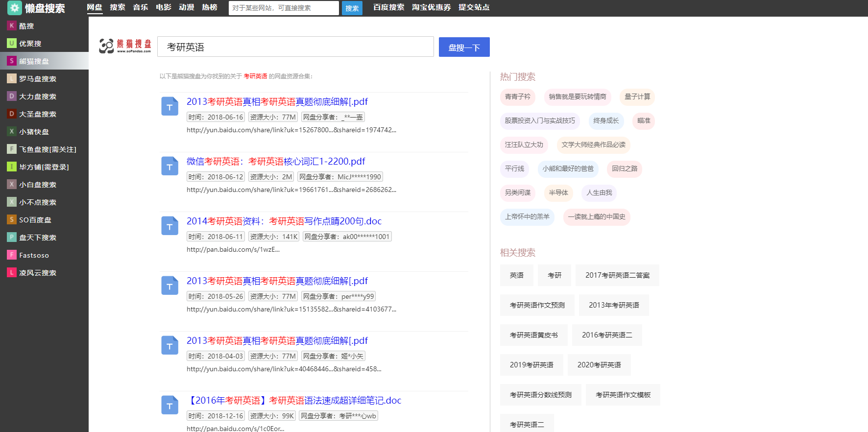Click the S icon for SO百度盘
The width and height of the screenshot is (868, 432).
click(12, 219)
